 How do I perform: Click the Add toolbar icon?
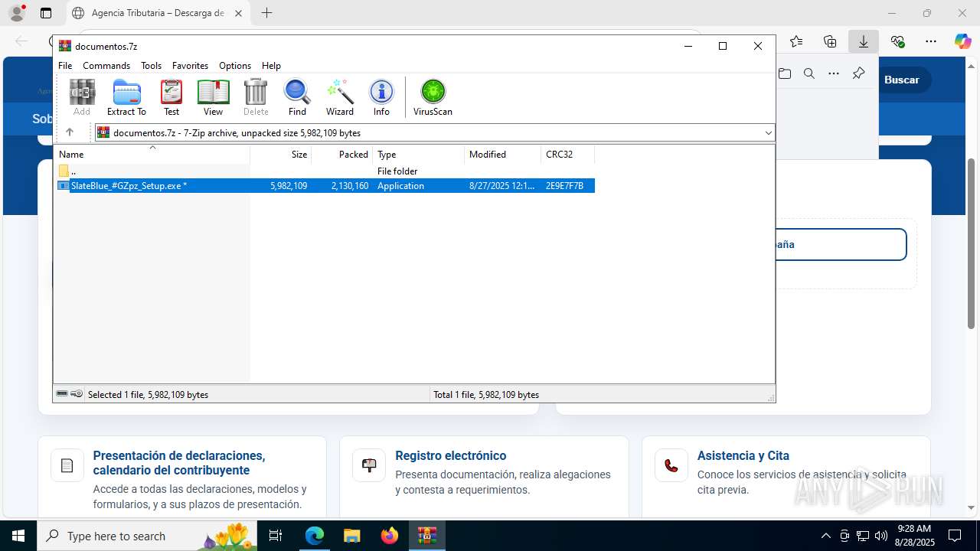click(82, 98)
